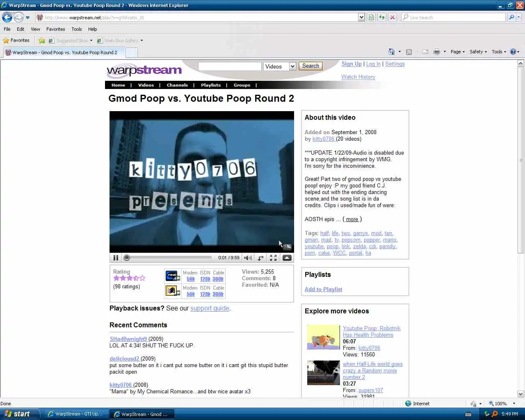
Task: Select Windows Media 56k modem stream
Action: (x=191, y=294)
